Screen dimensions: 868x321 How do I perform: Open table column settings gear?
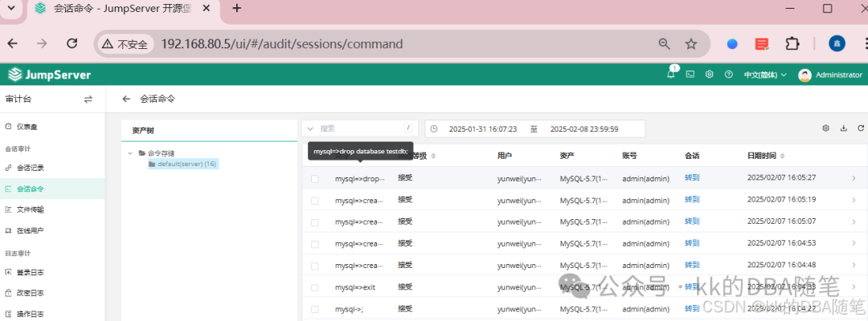(x=825, y=128)
